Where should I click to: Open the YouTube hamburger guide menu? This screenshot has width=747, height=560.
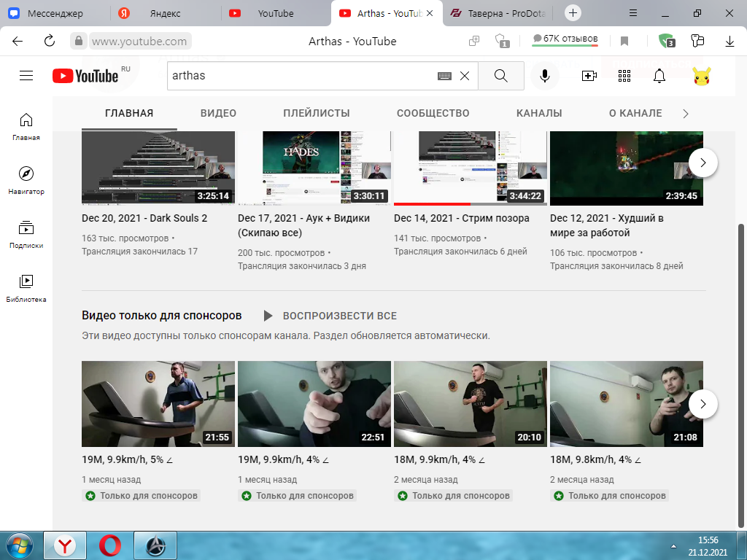point(26,76)
